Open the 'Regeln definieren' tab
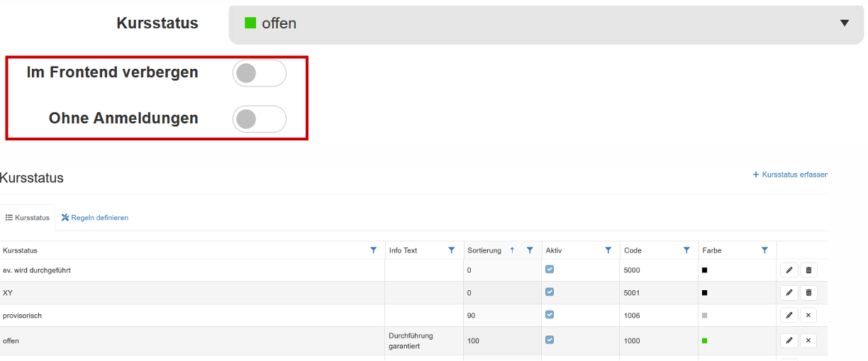The image size is (868, 361). pos(95,218)
